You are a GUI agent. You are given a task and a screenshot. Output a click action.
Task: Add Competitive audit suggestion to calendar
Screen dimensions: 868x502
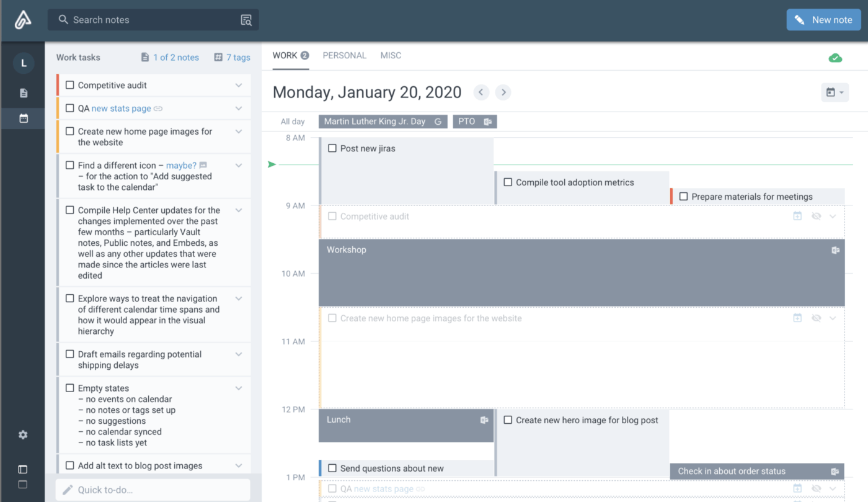point(797,216)
